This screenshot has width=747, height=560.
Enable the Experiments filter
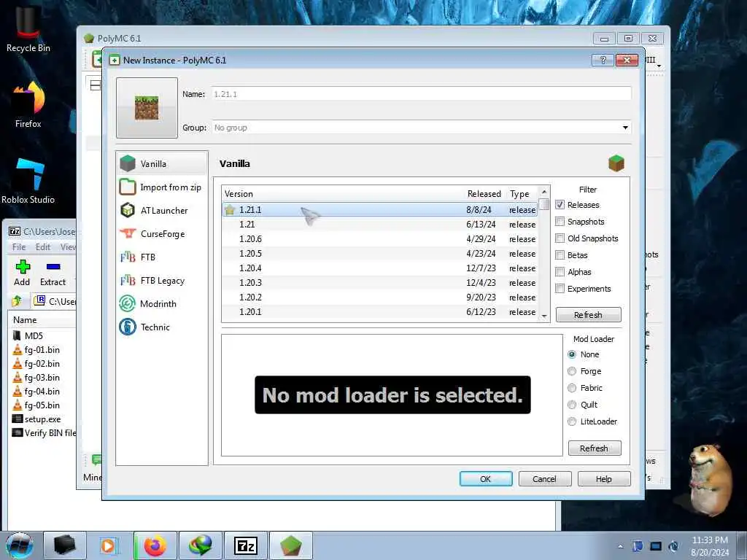[x=560, y=289]
